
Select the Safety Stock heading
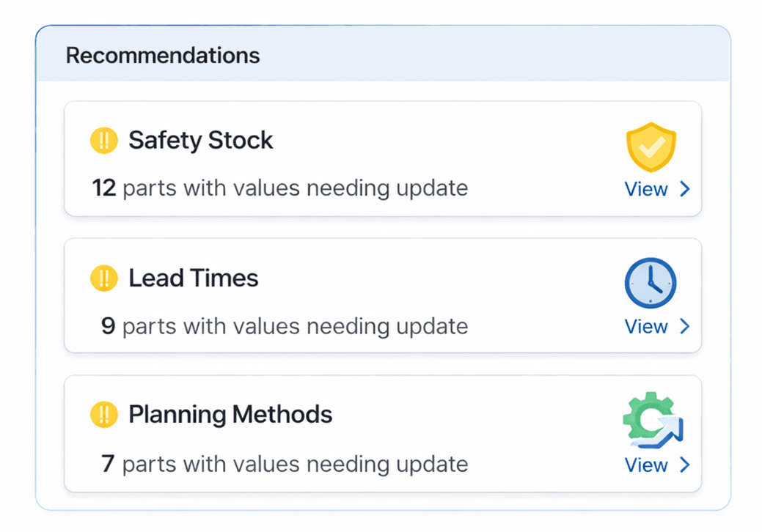201,140
